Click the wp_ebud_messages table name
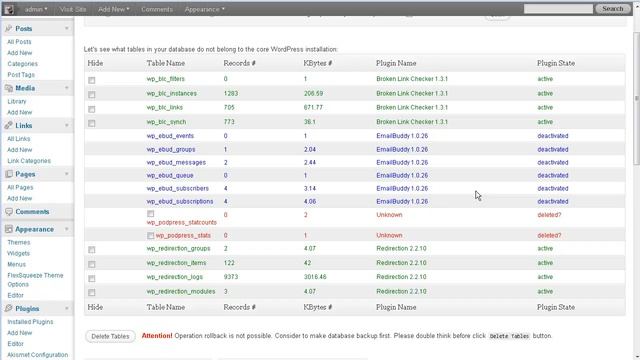Image resolution: width=640 pixels, height=360 pixels. coord(176,162)
